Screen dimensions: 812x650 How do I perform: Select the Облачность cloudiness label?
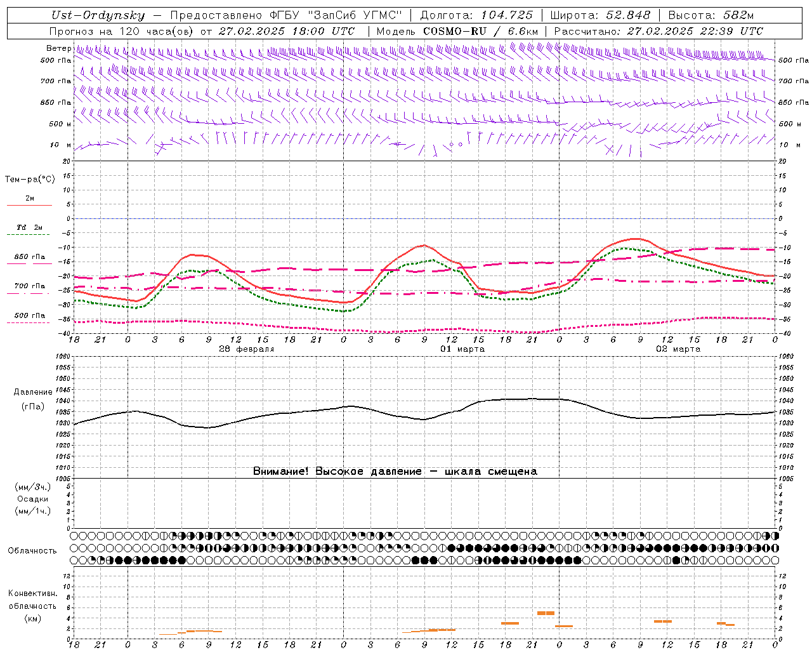(x=32, y=551)
